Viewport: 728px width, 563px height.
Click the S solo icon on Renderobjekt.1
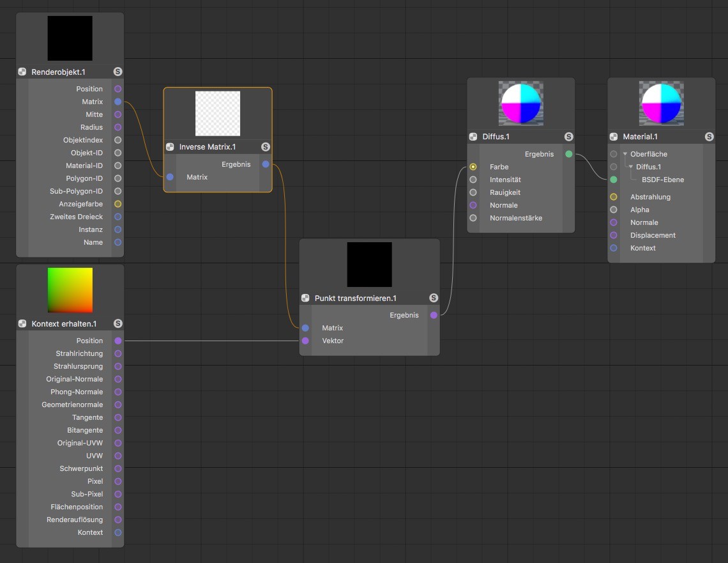(118, 72)
